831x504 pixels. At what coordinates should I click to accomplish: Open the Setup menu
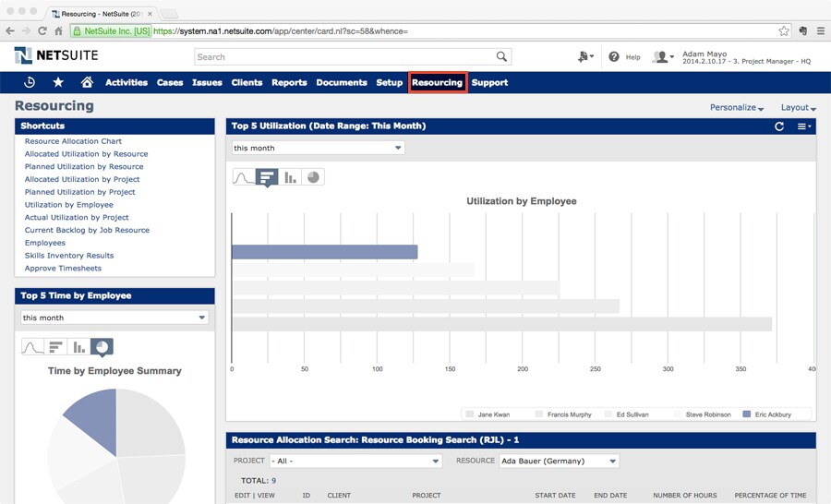click(x=389, y=82)
